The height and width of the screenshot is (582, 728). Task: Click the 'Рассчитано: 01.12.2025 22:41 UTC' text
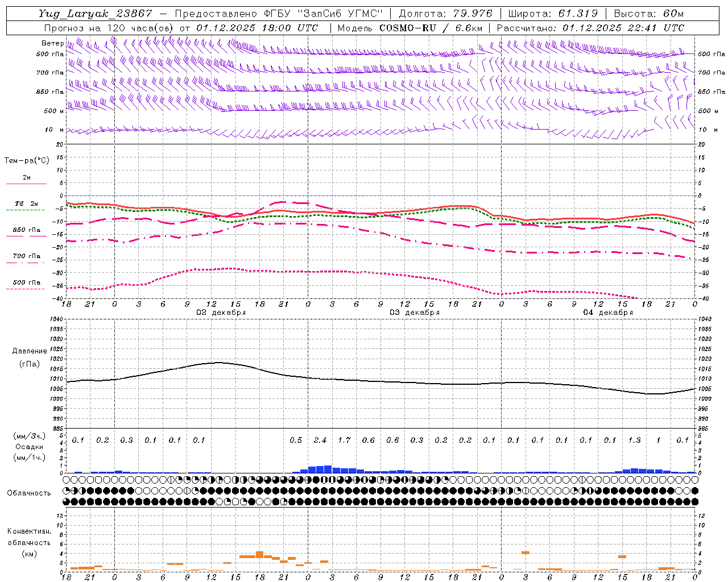[590, 28]
